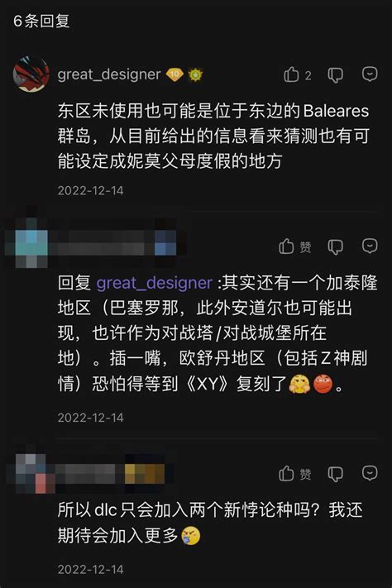This screenshot has height=588, width=392.
Task: Tap the 6条回复 header
Action: click(x=41, y=21)
